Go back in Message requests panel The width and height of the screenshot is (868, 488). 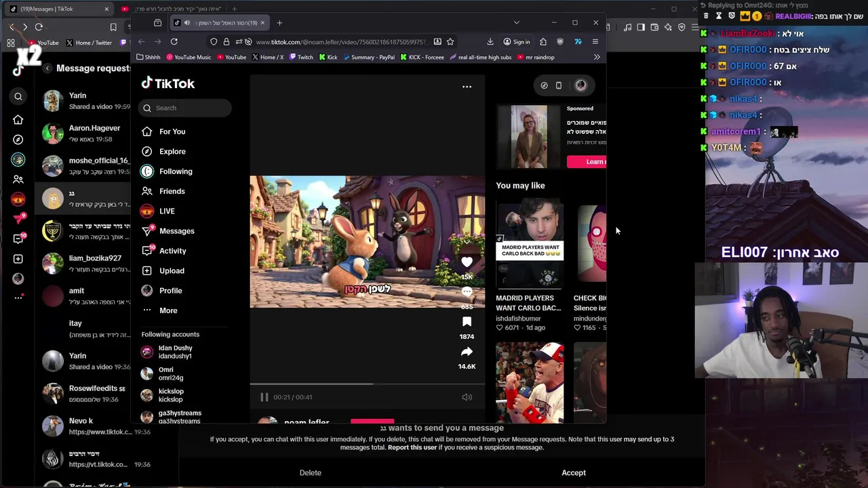[47, 68]
